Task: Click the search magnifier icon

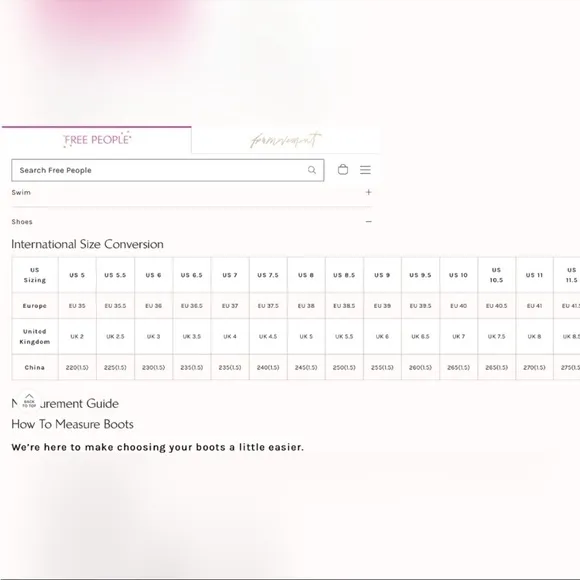Action: point(312,170)
